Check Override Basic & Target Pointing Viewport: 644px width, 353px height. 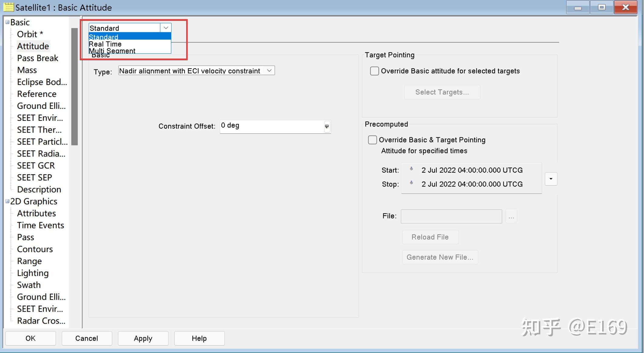[x=372, y=140]
